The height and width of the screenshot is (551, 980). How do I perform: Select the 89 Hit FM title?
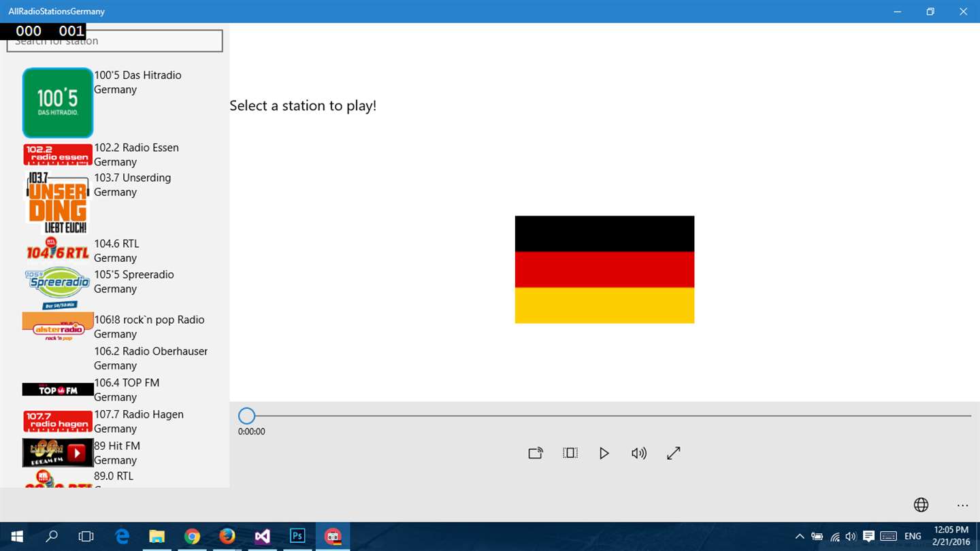point(117,446)
